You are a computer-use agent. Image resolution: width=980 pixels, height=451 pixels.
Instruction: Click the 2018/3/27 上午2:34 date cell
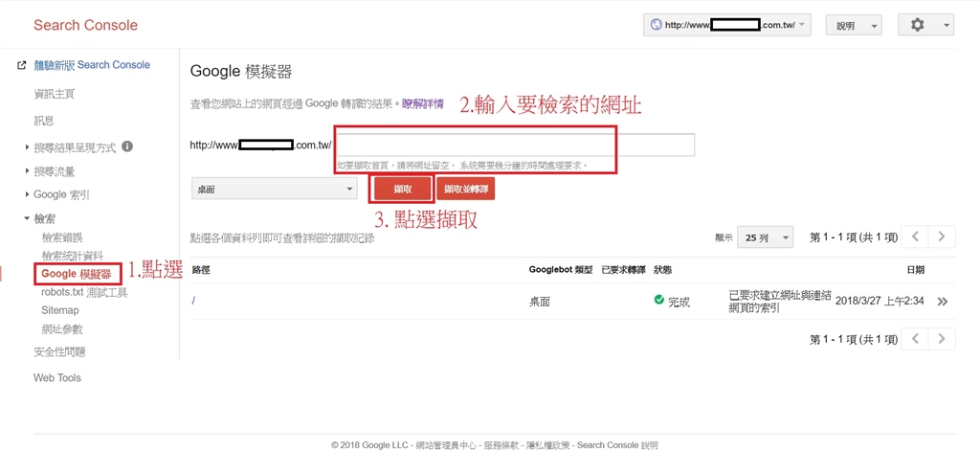[x=880, y=302]
